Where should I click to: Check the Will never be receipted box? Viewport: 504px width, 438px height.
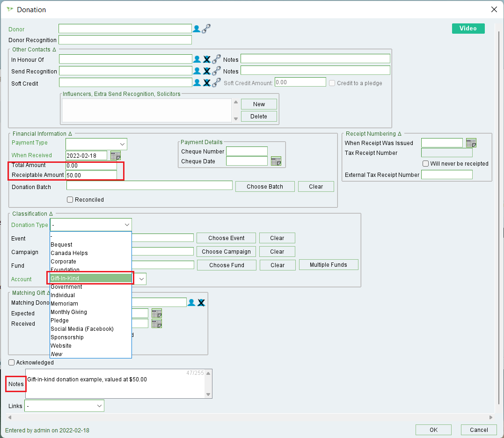point(425,164)
